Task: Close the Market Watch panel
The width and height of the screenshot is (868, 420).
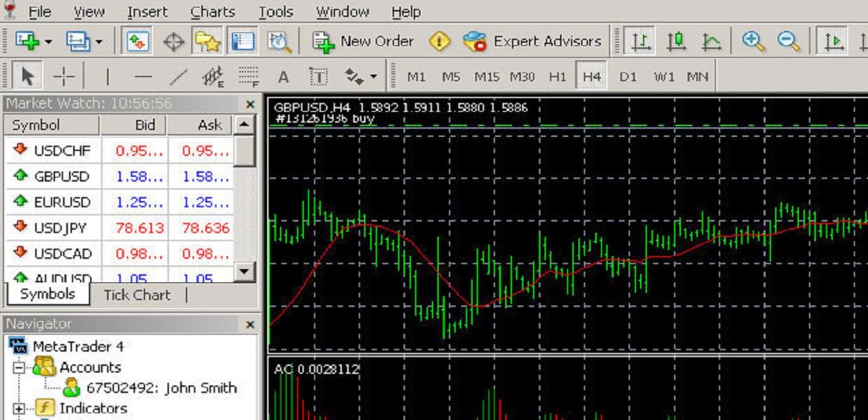Action: click(250, 104)
